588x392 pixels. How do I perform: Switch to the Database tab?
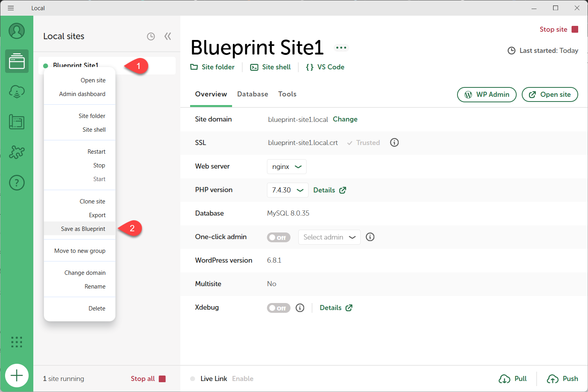pos(252,94)
